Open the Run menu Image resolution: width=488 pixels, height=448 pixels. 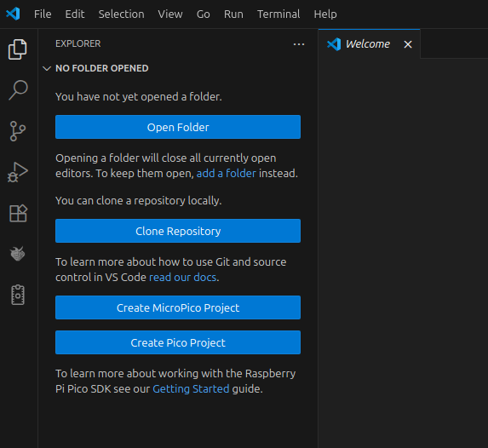(233, 14)
